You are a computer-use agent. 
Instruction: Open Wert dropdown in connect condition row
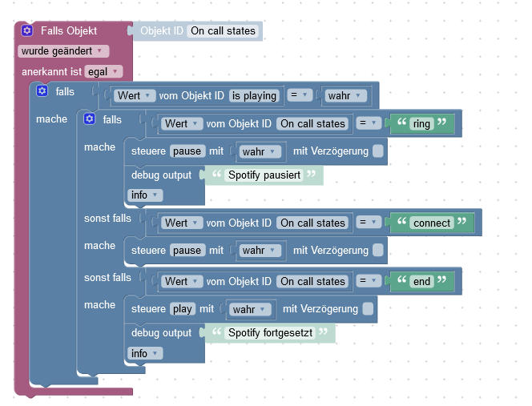(x=182, y=223)
